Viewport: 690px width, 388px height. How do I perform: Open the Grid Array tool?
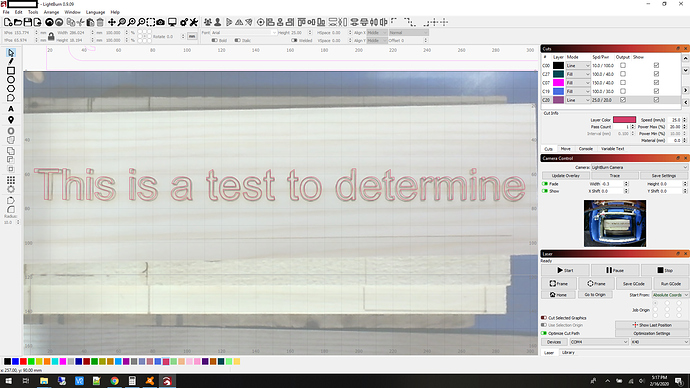coord(11,180)
